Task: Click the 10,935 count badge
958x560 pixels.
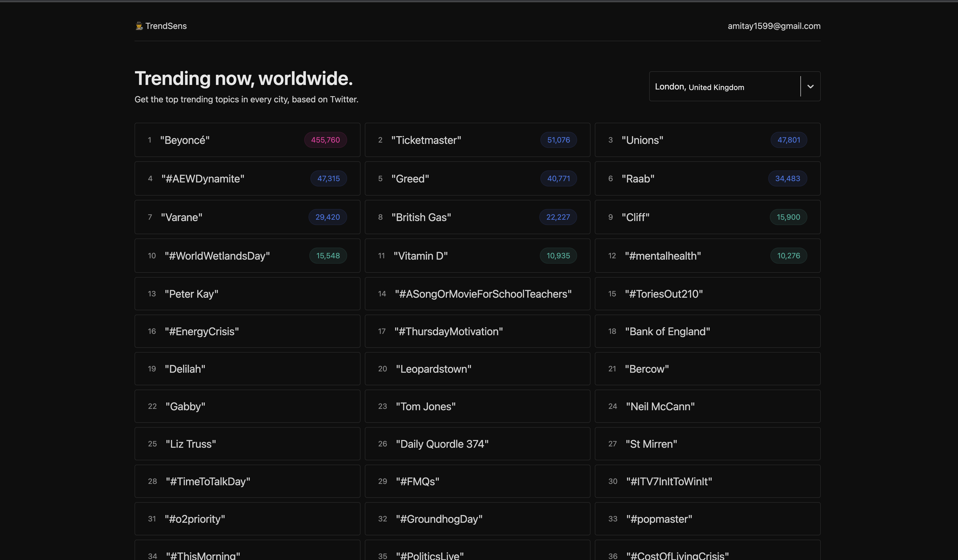Action: [x=558, y=256]
